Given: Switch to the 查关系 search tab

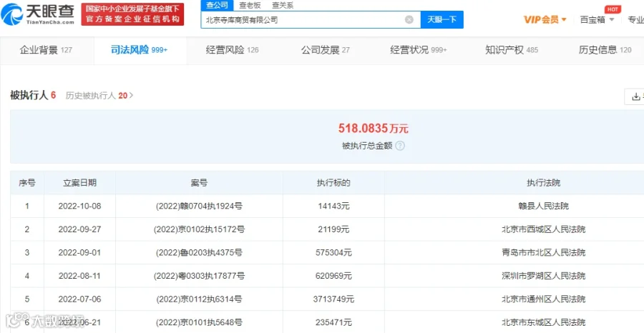Looking at the screenshot, I should click(x=283, y=5).
